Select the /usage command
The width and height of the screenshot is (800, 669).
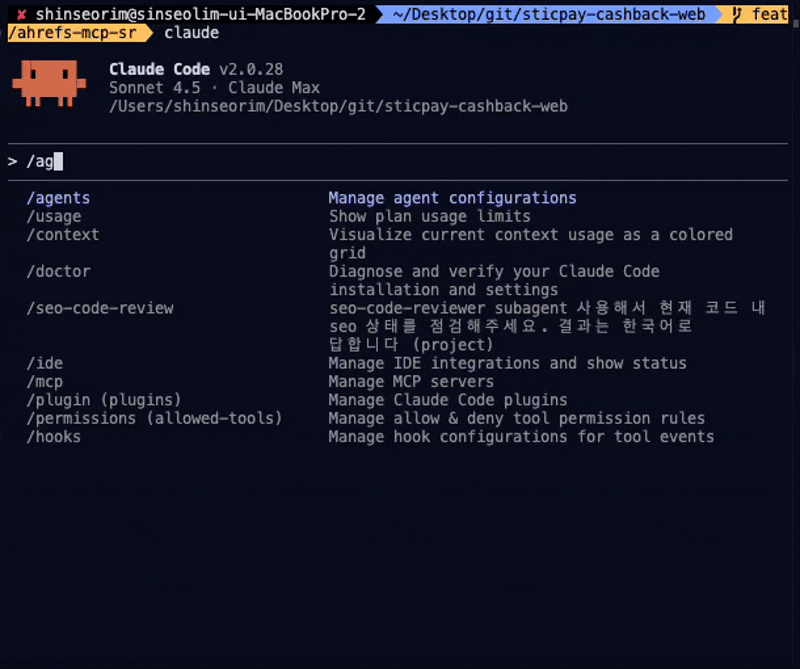pyautogui.click(x=54, y=216)
